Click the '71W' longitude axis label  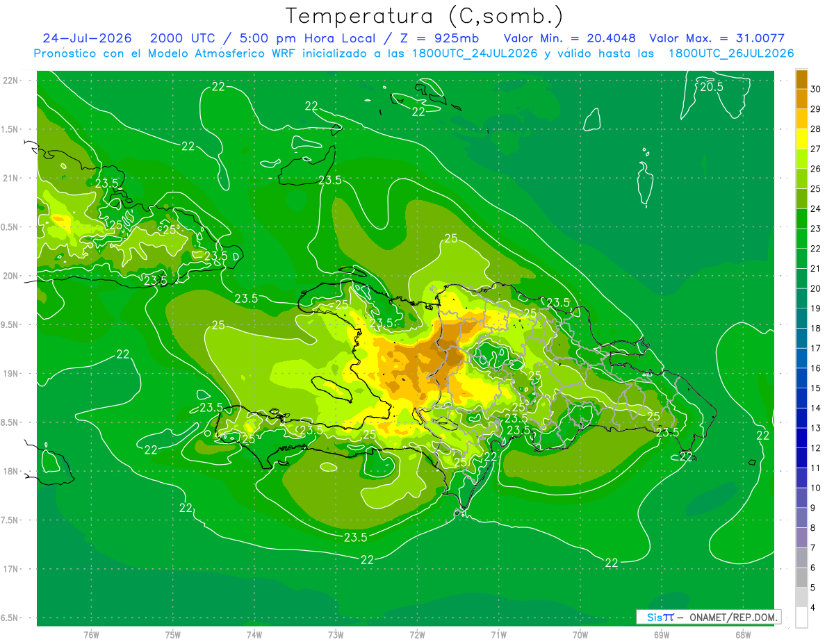pos(498,634)
